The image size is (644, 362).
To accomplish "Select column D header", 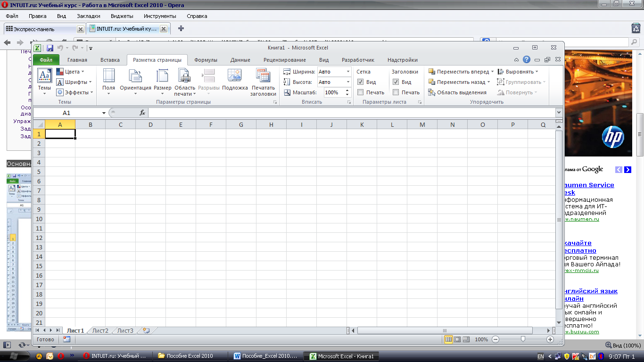I will coord(150,124).
